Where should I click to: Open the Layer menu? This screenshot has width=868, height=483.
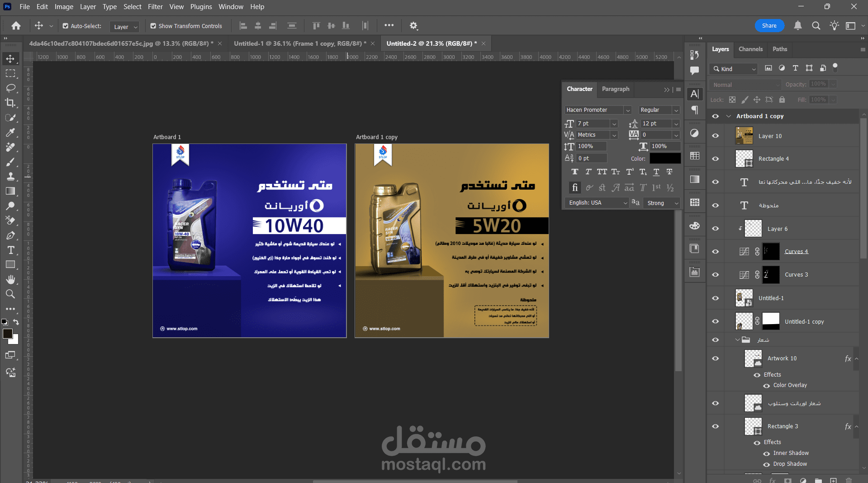click(88, 7)
